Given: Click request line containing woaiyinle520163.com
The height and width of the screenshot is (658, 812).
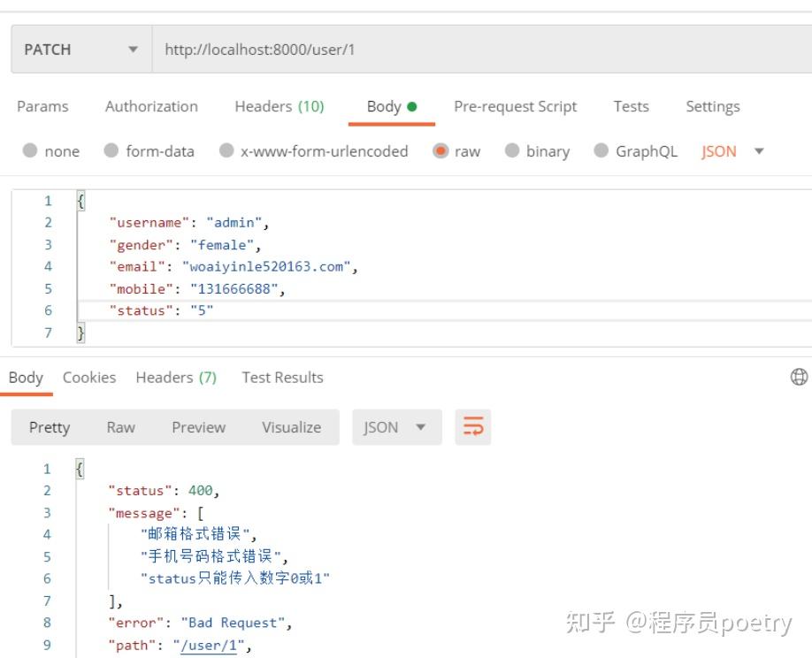Looking at the screenshot, I should 233,266.
